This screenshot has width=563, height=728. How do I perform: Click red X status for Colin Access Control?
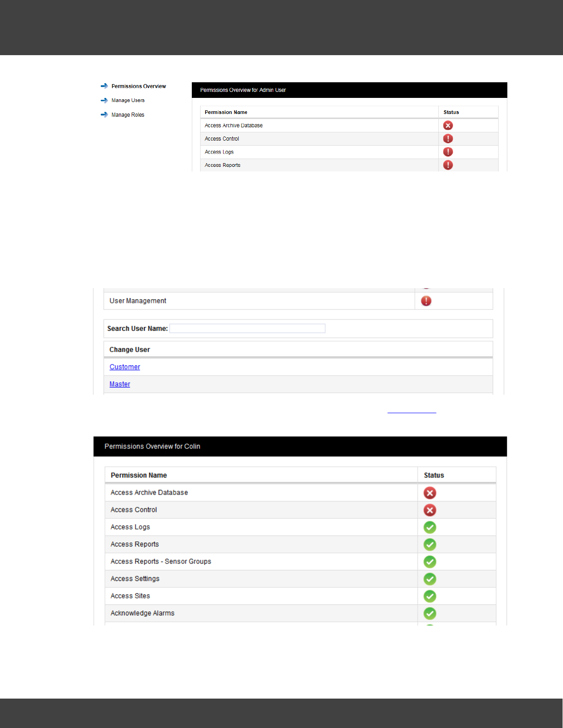point(430,510)
